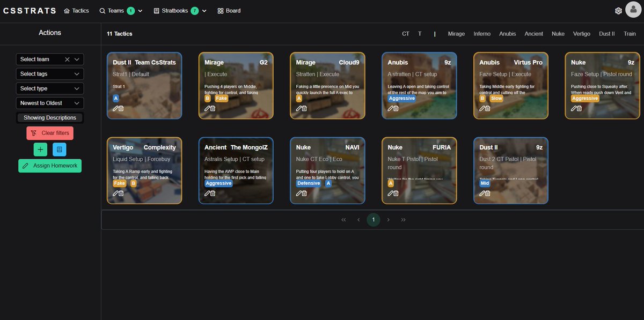Edit the Nuke FURIA tactic

click(391, 193)
